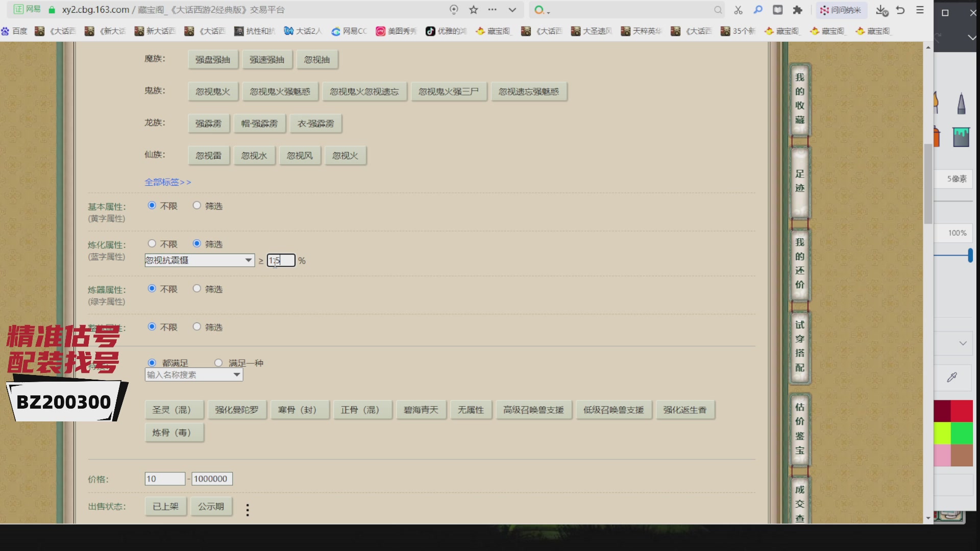Open the downloads icon in toolbar

(881, 10)
